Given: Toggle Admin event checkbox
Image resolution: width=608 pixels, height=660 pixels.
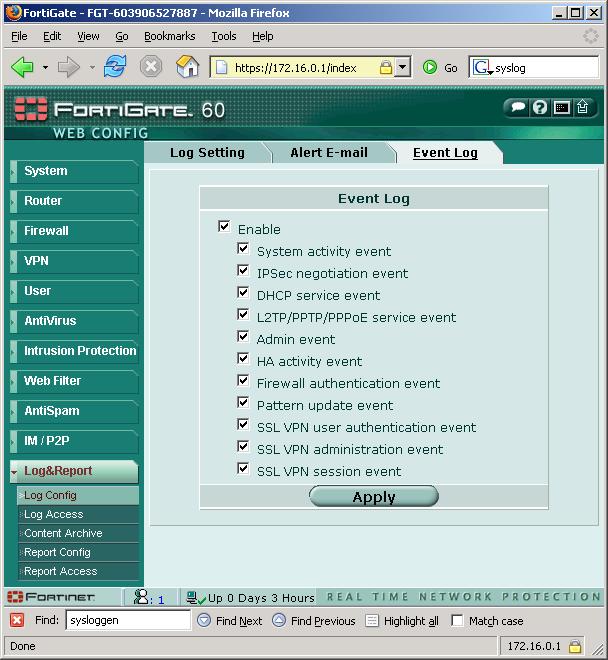Looking at the screenshot, I should (x=243, y=336).
